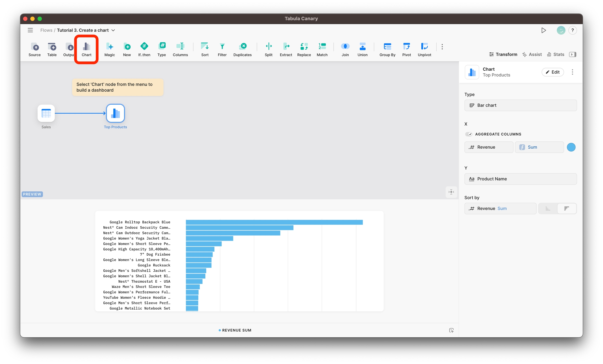Open the Sum aggregation dropdown
Image resolution: width=603 pixels, height=364 pixels.
(539, 147)
